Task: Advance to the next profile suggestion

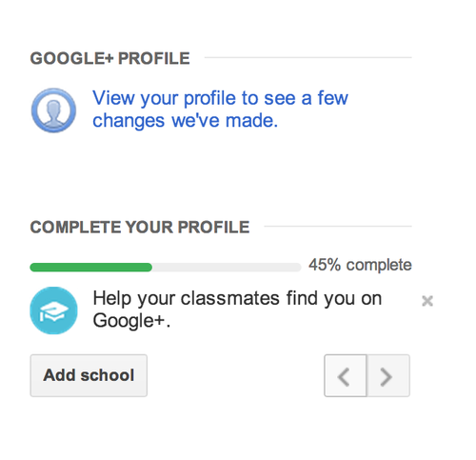Action: point(388,375)
